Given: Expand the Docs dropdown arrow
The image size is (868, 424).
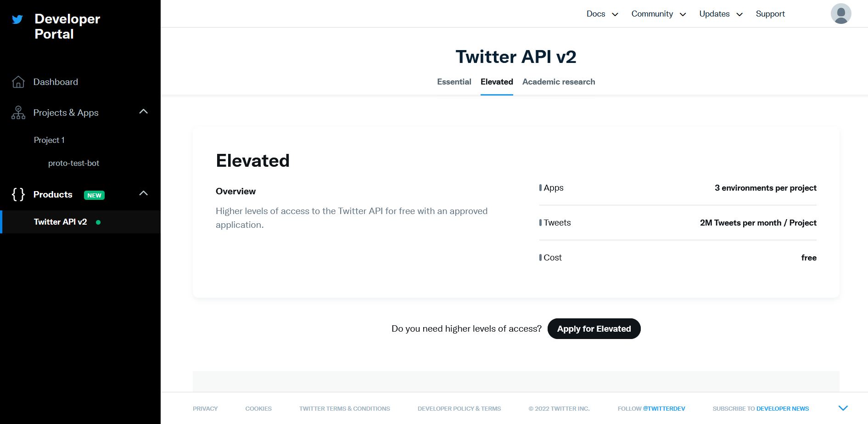Looking at the screenshot, I should click(615, 14).
